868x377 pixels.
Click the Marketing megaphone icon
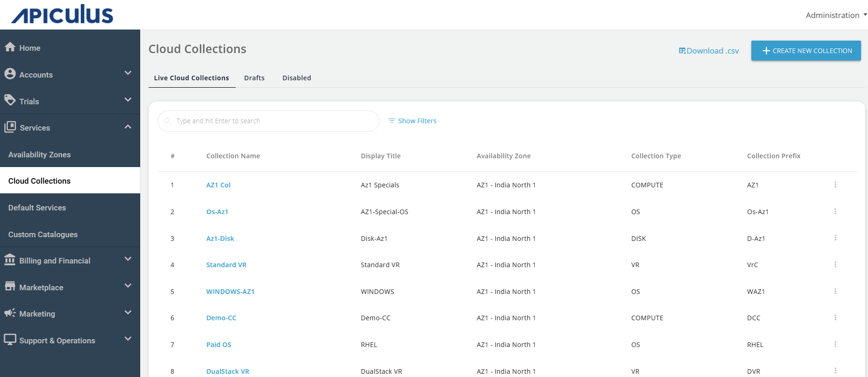(x=10, y=313)
